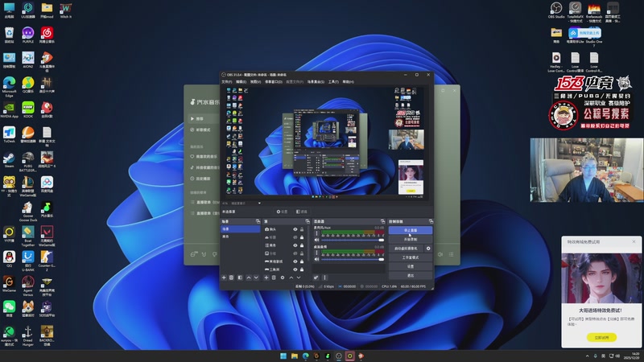Click yellow try-now button in popup
The height and width of the screenshot is (362, 644).
pyautogui.click(x=601, y=337)
